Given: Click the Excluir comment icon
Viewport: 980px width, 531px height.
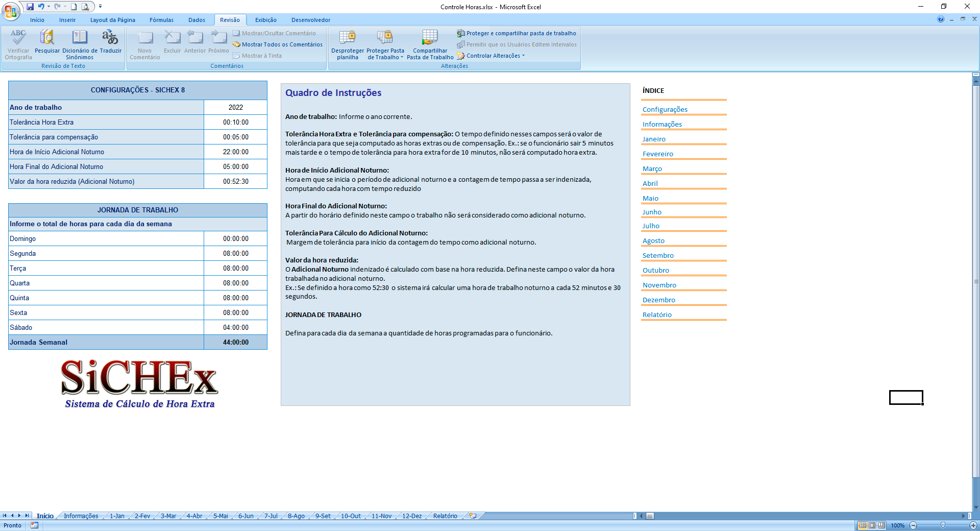Looking at the screenshot, I should [173, 41].
